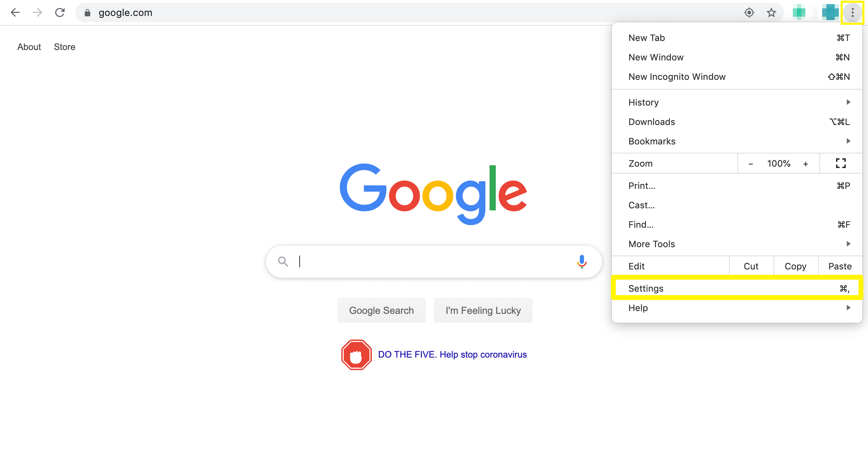
Task: Click the microphone voice search icon
Action: pos(582,261)
